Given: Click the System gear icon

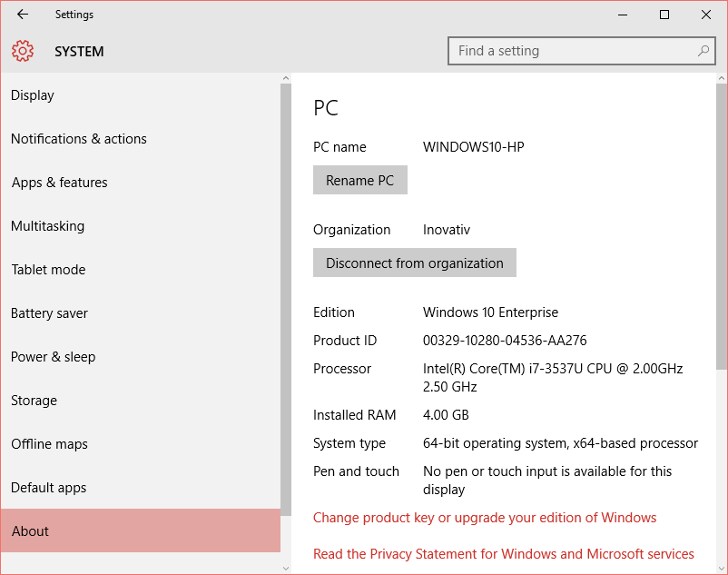Looking at the screenshot, I should [x=23, y=52].
